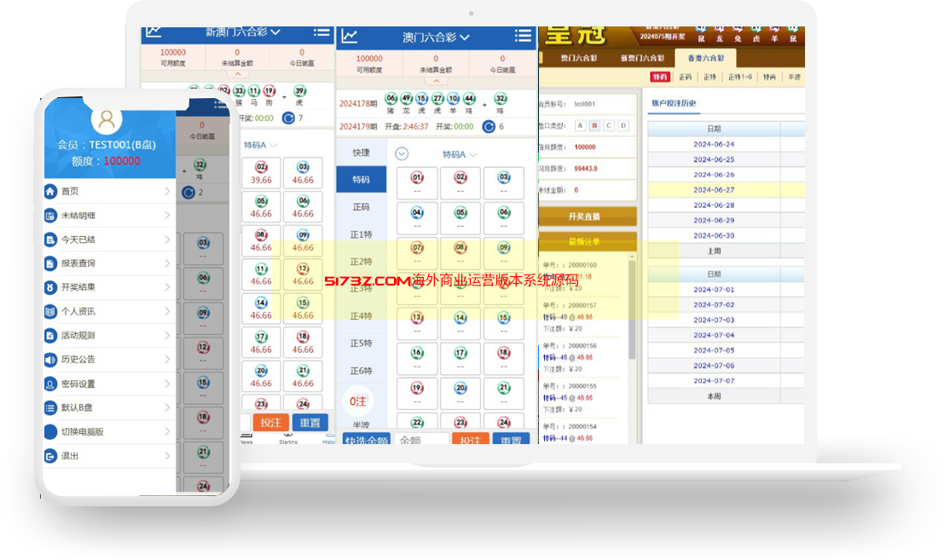The height and width of the screenshot is (560, 950).
Task: Click blue 重置 in 新澳门六合彩 panel
Action: [x=310, y=423]
